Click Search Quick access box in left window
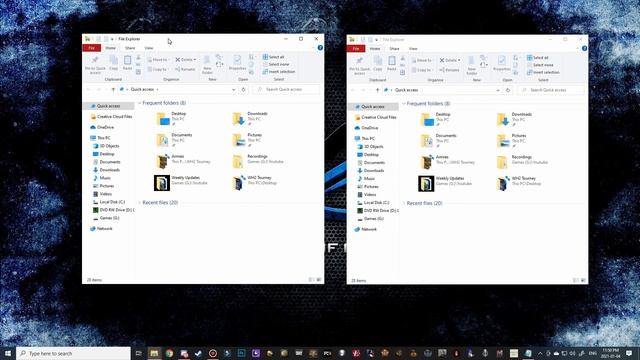 pos(286,89)
